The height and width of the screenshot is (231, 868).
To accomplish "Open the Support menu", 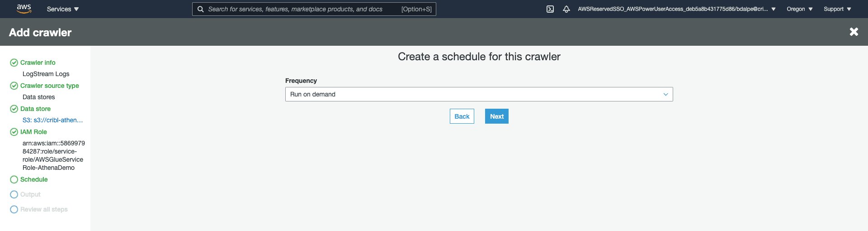I will point(837,9).
